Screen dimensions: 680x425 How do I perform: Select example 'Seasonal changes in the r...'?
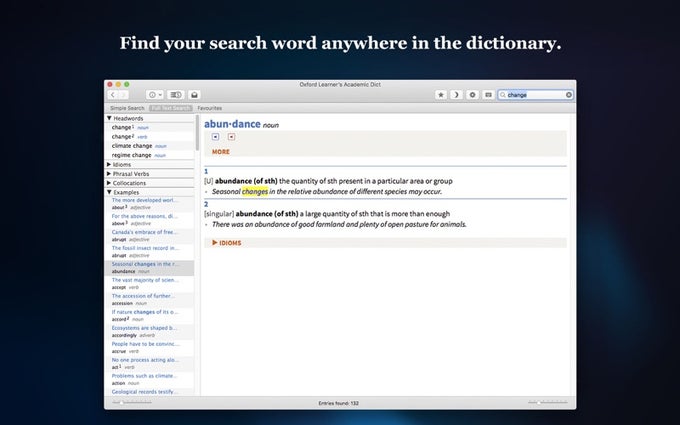pos(149,268)
